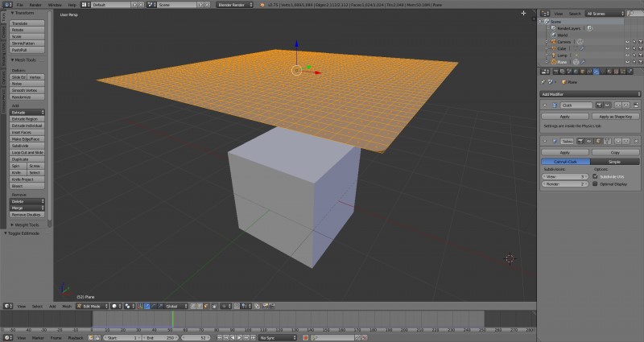Screen dimensions: 644x342
Task: Click the pin icon beside the Plane breadcrumb
Action: click(543, 82)
